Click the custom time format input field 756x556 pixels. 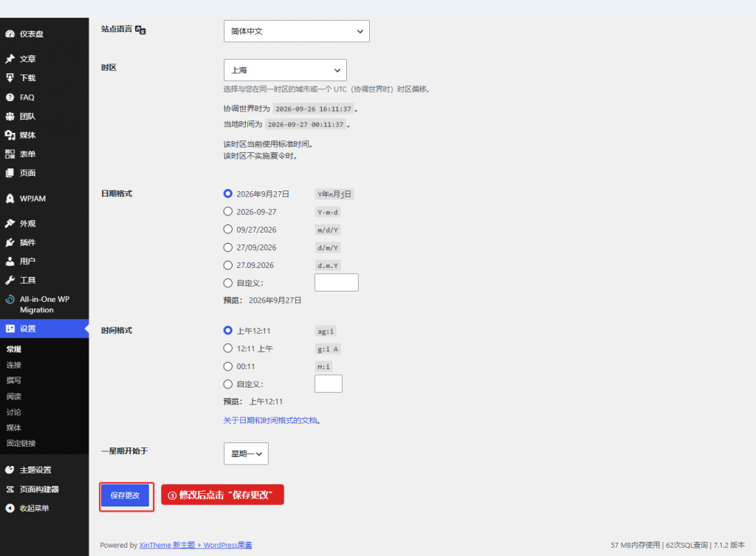(x=329, y=383)
